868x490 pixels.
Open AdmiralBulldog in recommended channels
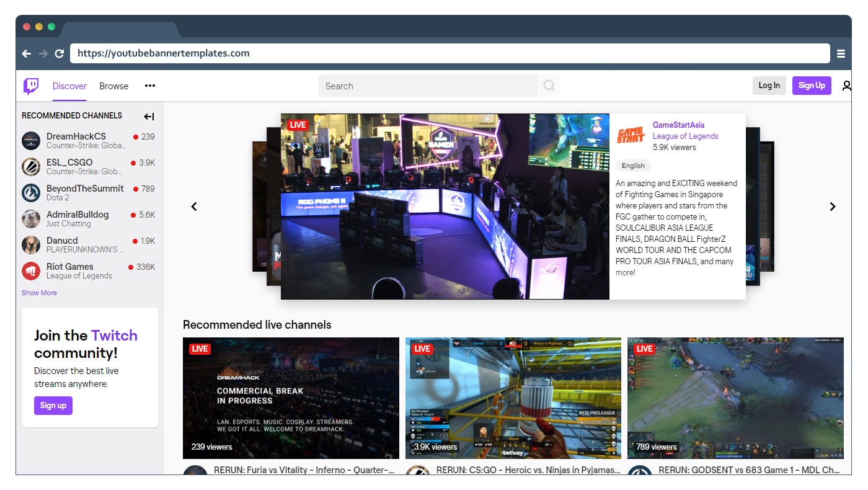click(89, 219)
